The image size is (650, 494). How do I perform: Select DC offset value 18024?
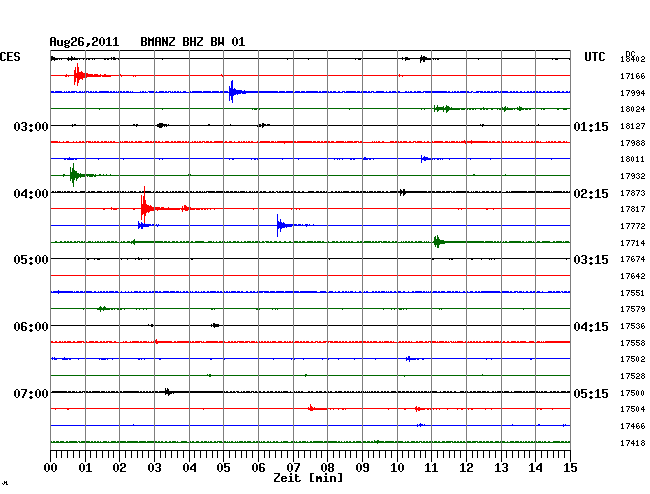click(x=633, y=109)
